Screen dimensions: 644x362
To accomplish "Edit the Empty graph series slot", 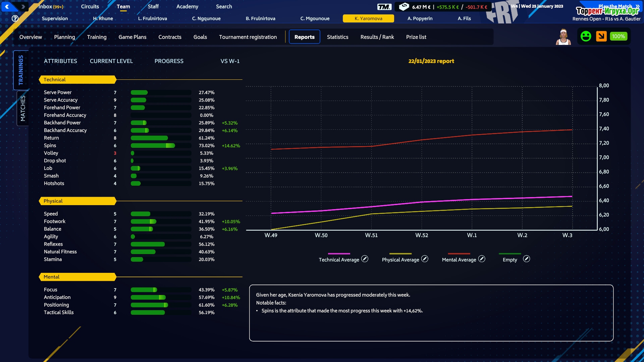I will tap(527, 259).
